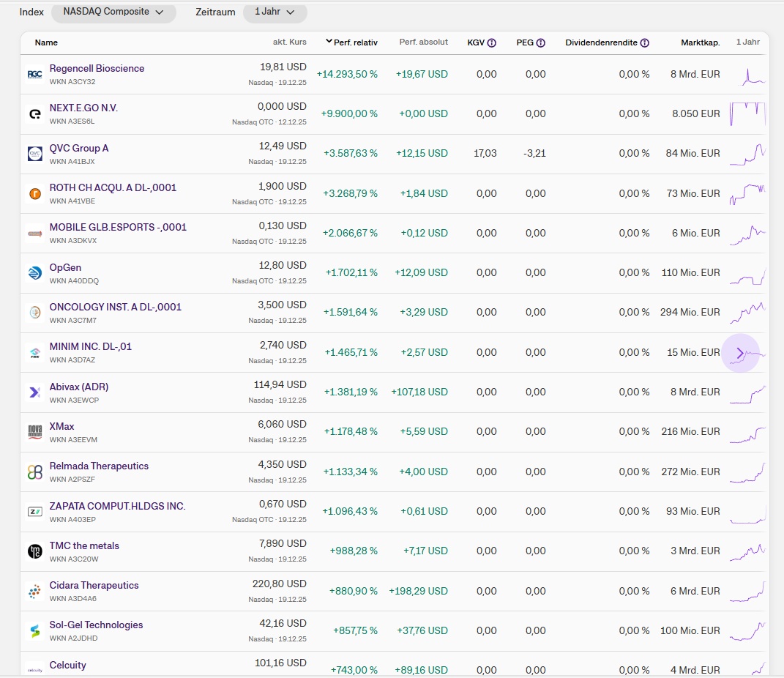This screenshot has height=678, width=784.
Task: Click the Regencell Bioscience logo icon
Action: coord(34,75)
